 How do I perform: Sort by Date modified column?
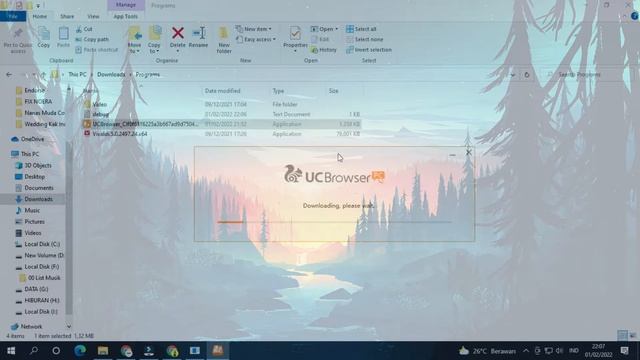pos(222,91)
